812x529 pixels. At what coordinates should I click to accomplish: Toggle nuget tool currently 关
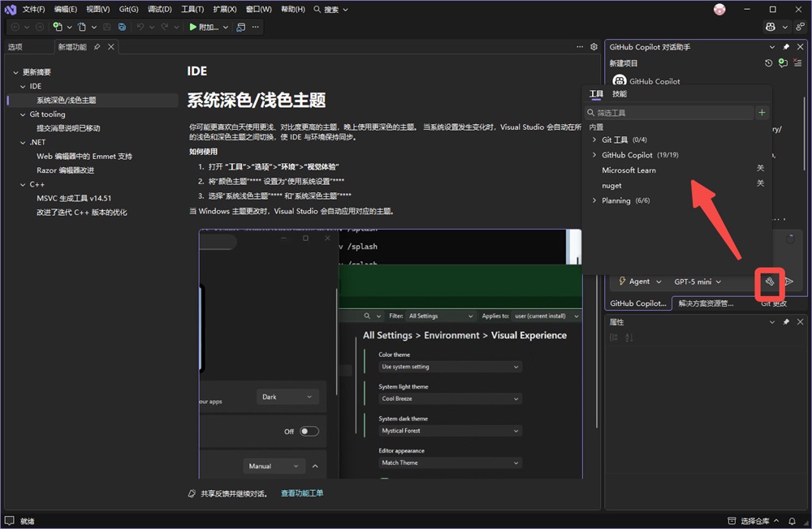760,183
